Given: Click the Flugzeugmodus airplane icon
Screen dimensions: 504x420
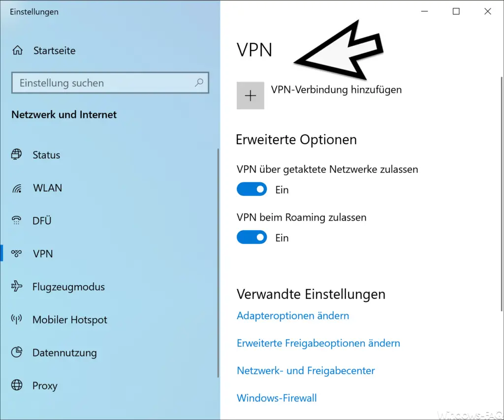Looking at the screenshot, I should [17, 286].
